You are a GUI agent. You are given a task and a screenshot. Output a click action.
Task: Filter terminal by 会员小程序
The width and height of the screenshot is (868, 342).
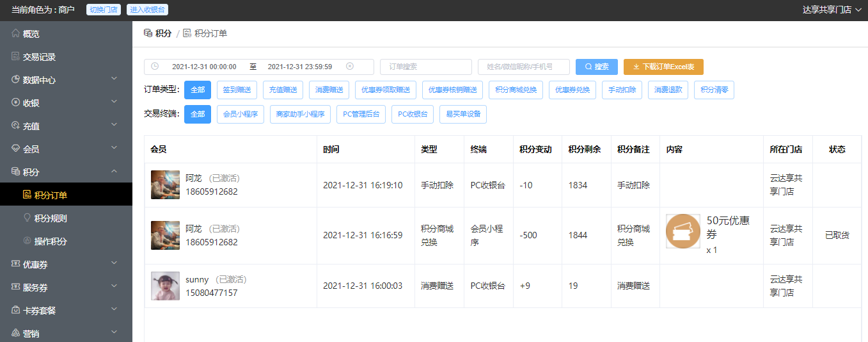[x=241, y=114]
